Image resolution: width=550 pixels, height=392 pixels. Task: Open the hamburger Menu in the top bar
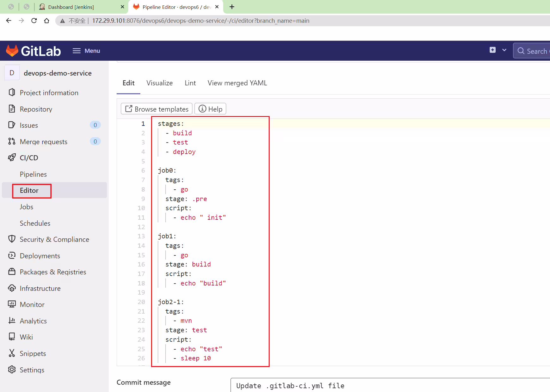(x=86, y=51)
